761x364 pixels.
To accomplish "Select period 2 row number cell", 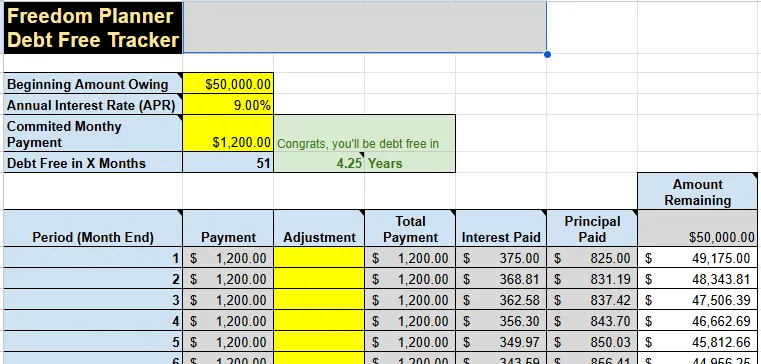I will click(93, 278).
